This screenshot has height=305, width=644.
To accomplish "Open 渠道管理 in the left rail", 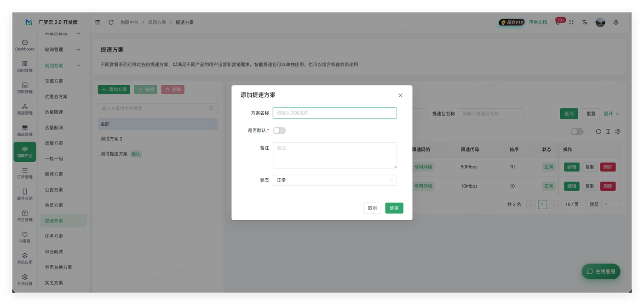I will 25,109.
